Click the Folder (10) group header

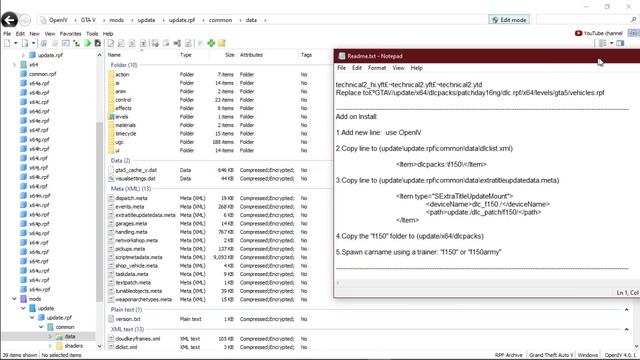point(124,65)
